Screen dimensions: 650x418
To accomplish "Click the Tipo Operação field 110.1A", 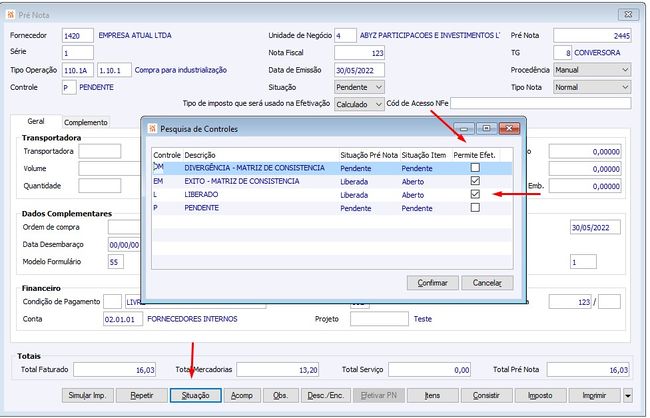I will click(78, 70).
